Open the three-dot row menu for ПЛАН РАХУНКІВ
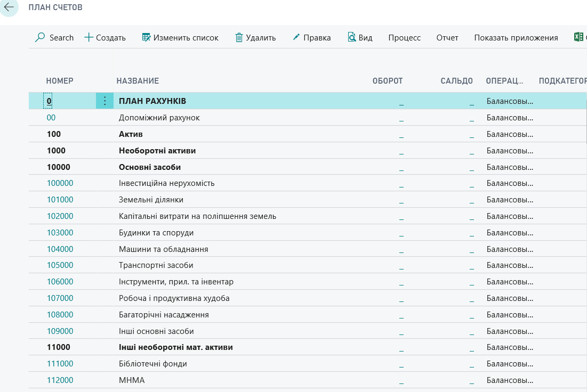The image size is (587, 392). point(104,101)
